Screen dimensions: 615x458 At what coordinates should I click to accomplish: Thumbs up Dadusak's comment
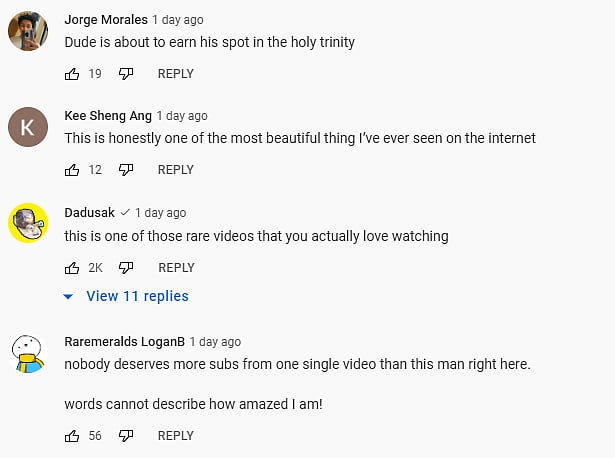[72, 268]
